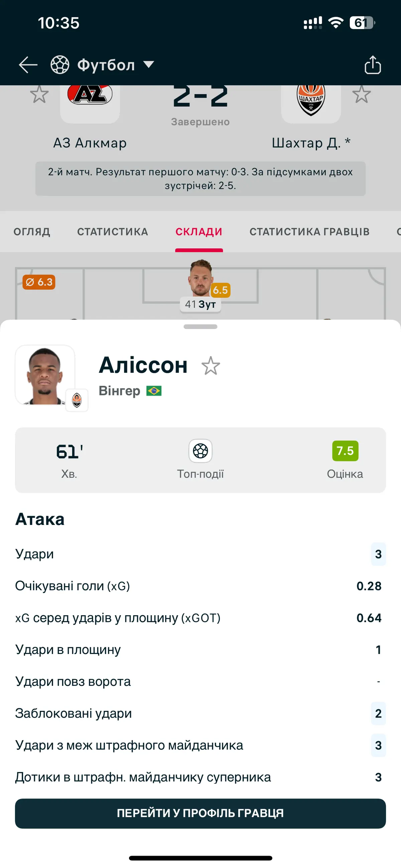Tap the Shakhtar Donetsk club logo
This screenshot has width=401, height=868.
(x=311, y=99)
